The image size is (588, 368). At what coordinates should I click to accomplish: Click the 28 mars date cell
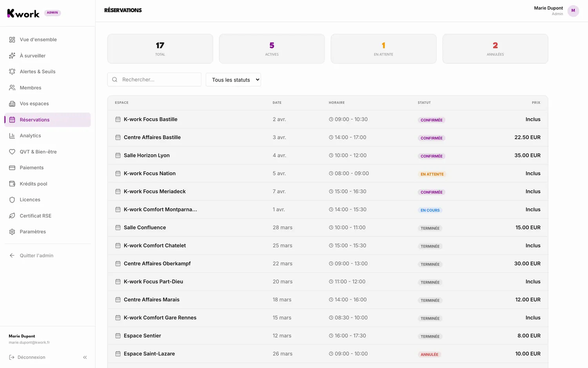pyautogui.click(x=283, y=228)
